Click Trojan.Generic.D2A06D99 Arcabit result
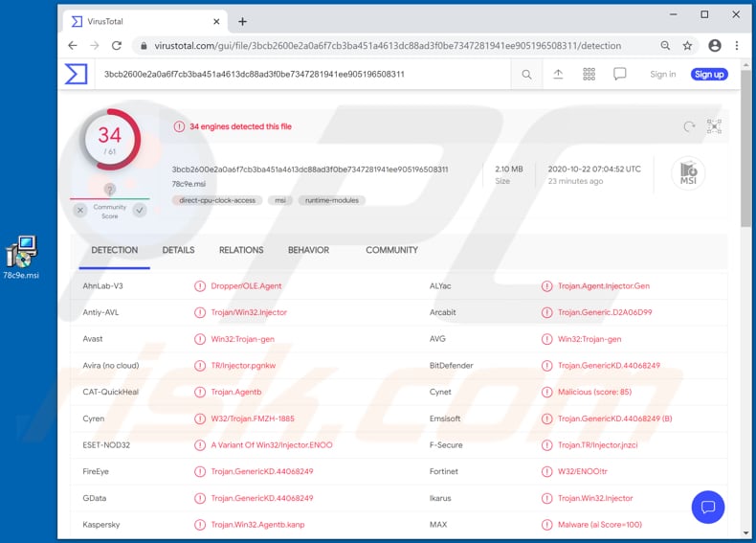756x543 pixels. (x=605, y=313)
